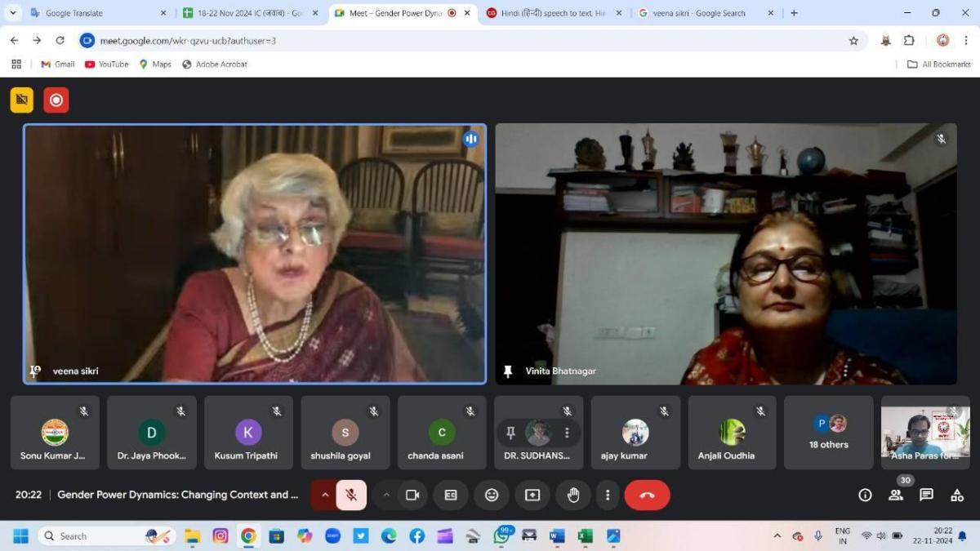Open WhatsApp from the Windows taskbar
980x551 pixels.
tap(501, 536)
